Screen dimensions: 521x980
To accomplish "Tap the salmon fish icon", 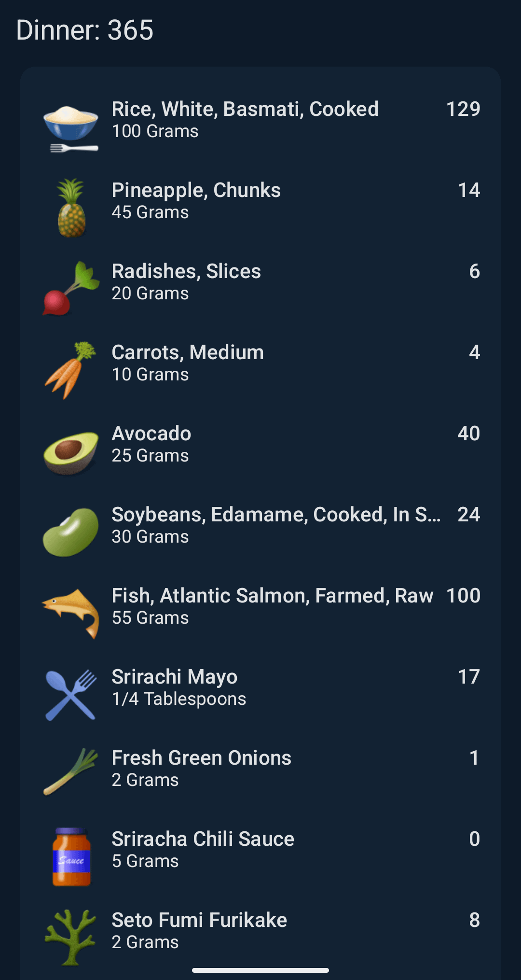I will 71,613.
